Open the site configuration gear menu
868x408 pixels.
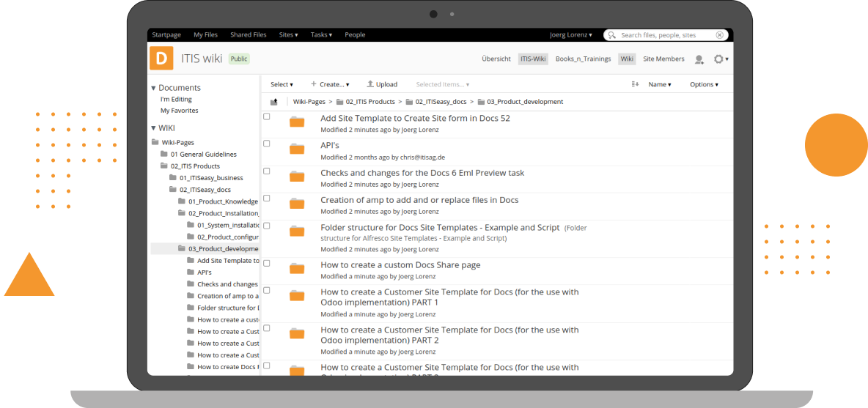[719, 59]
